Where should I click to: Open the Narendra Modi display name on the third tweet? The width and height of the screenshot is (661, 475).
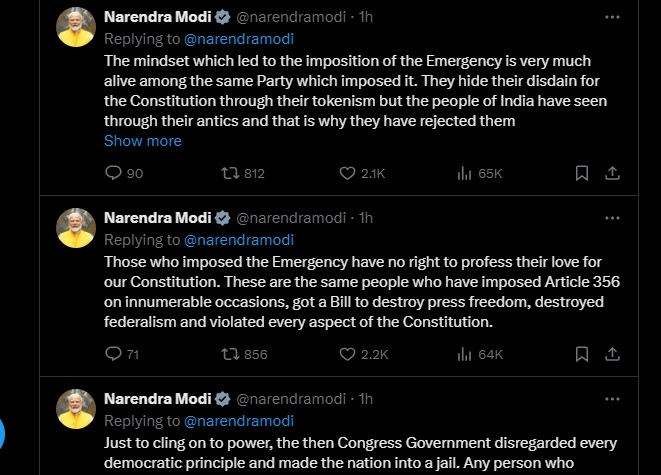[x=158, y=398]
